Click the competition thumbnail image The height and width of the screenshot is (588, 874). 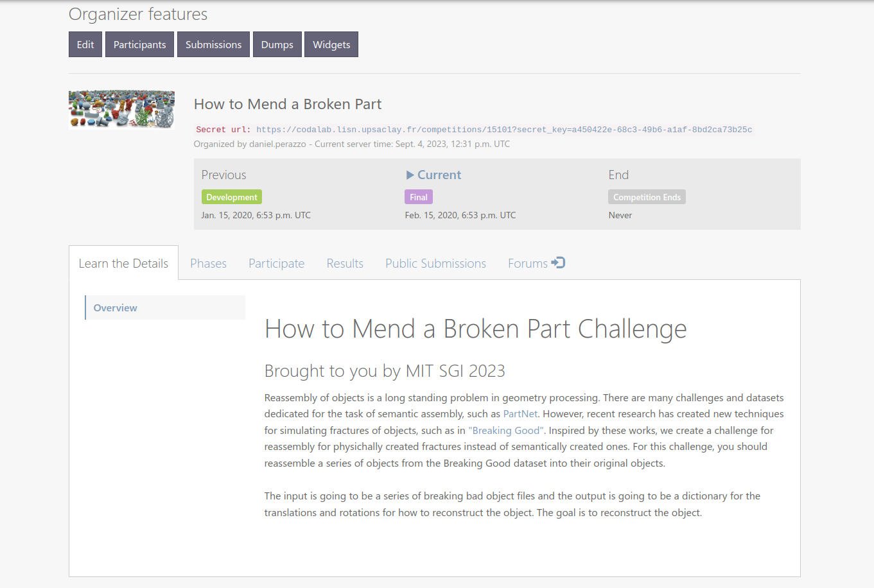point(121,109)
